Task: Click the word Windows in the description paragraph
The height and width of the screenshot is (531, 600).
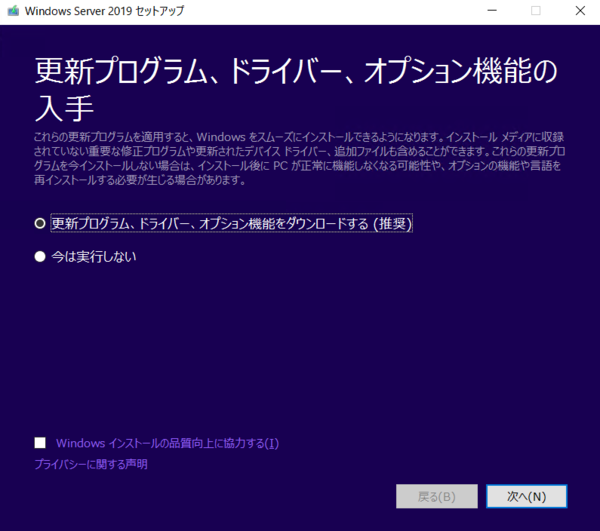Action: [x=221, y=137]
